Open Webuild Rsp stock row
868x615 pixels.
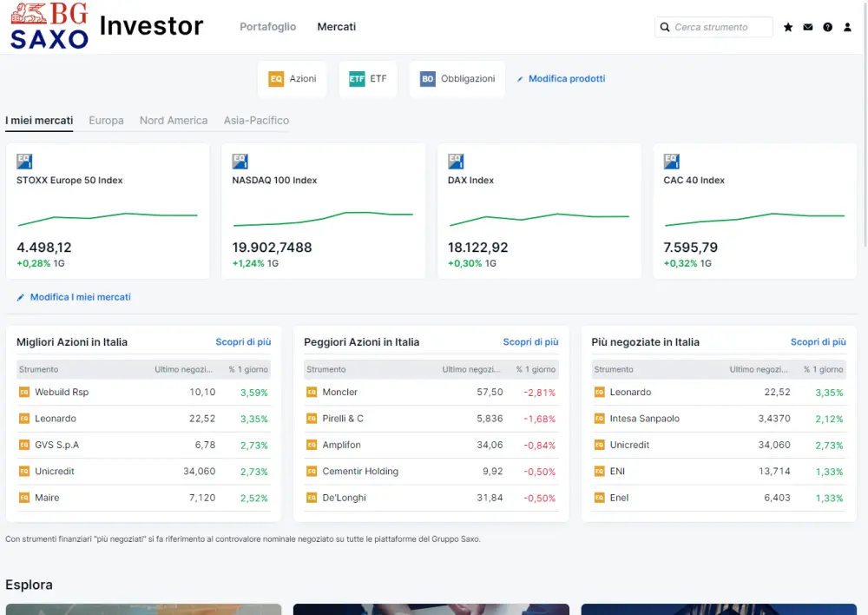click(x=144, y=393)
